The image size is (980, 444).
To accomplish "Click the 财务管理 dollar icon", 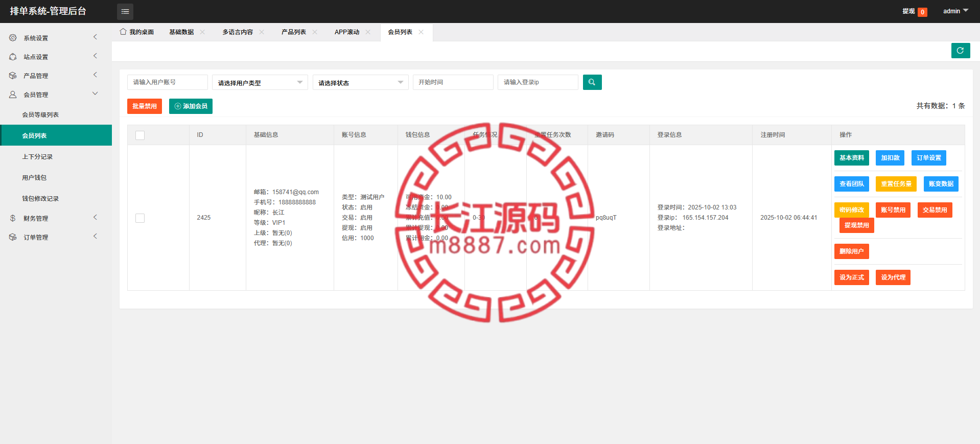I will click(x=13, y=218).
